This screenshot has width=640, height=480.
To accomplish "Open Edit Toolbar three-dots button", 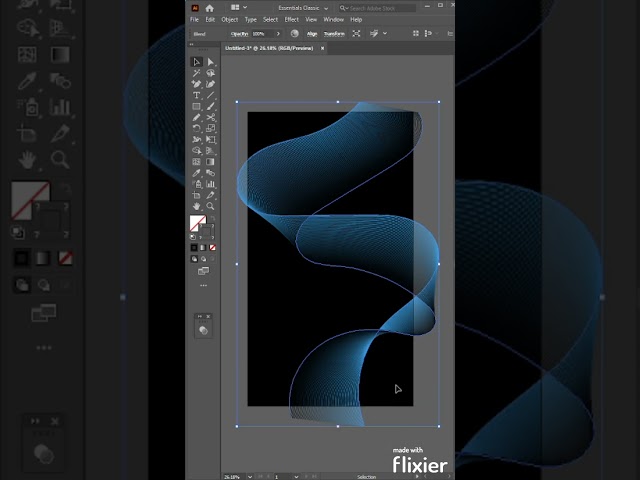I will pyautogui.click(x=203, y=286).
